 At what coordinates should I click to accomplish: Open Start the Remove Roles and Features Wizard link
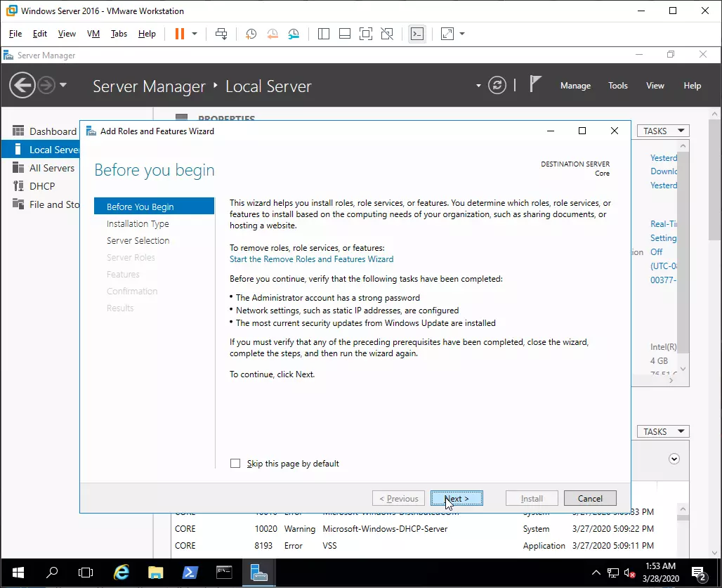[312, 259]
